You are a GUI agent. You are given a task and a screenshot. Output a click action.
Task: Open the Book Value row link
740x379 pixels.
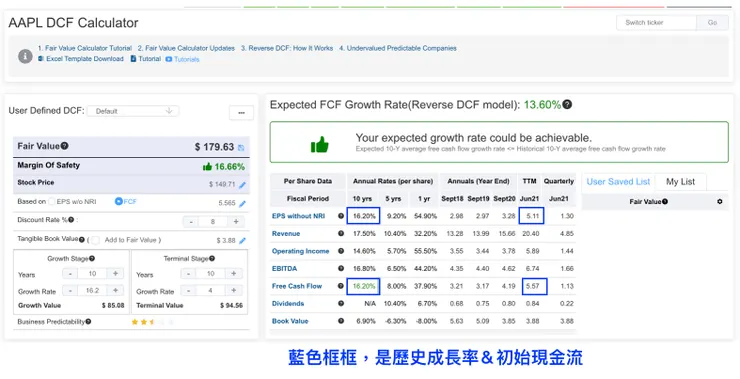click(290, 321)
